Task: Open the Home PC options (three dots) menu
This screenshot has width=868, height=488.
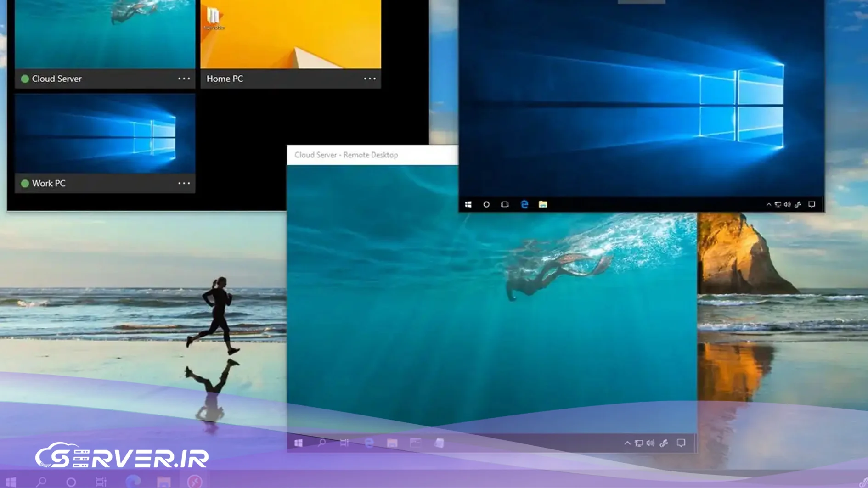Action: [370, 79]
